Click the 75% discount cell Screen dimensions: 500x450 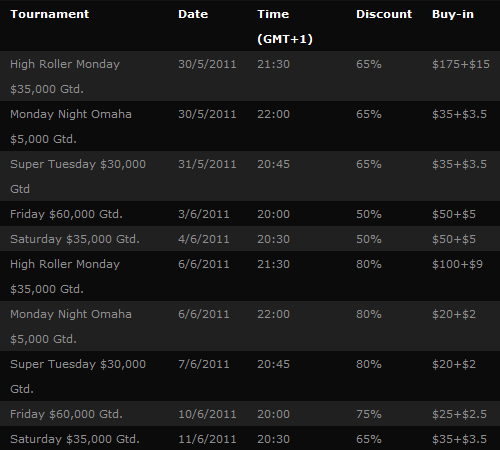[x=368, y=414]
